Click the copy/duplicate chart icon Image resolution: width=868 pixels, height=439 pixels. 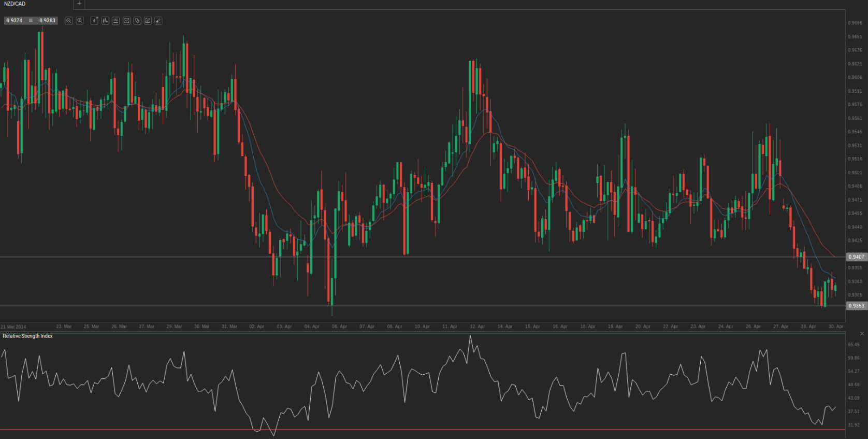[x=137, y=21]
